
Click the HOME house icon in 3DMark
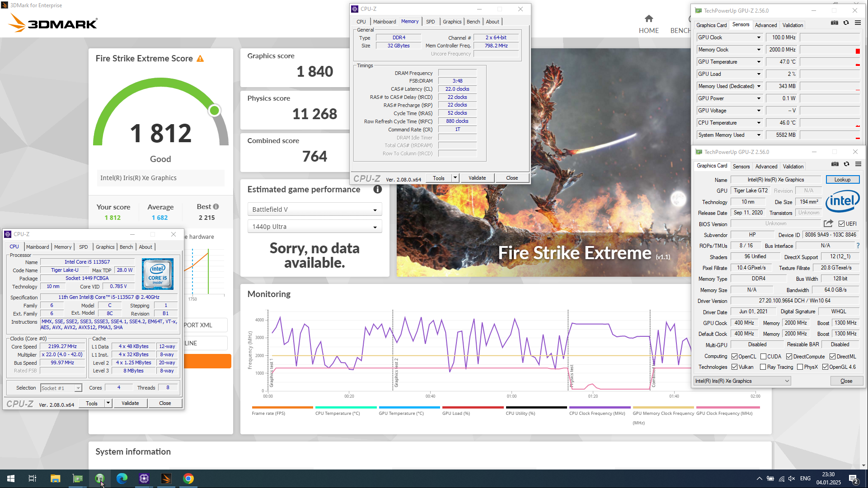[648, 19]
